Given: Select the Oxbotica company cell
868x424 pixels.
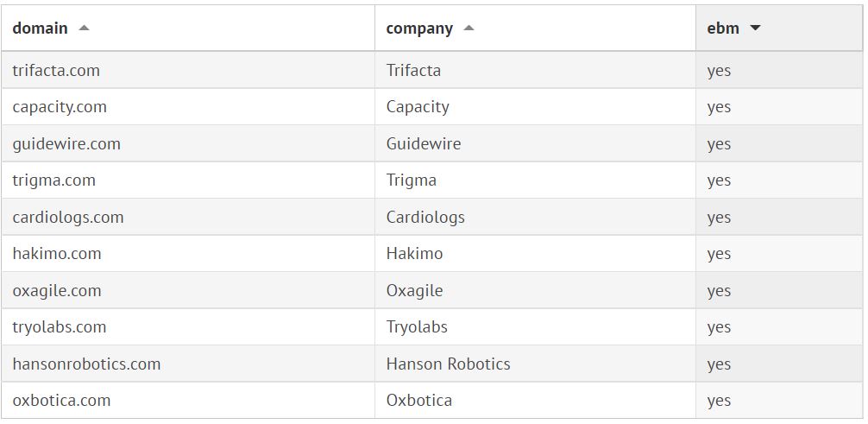Looking at the screenshot, I should (418, 401).
